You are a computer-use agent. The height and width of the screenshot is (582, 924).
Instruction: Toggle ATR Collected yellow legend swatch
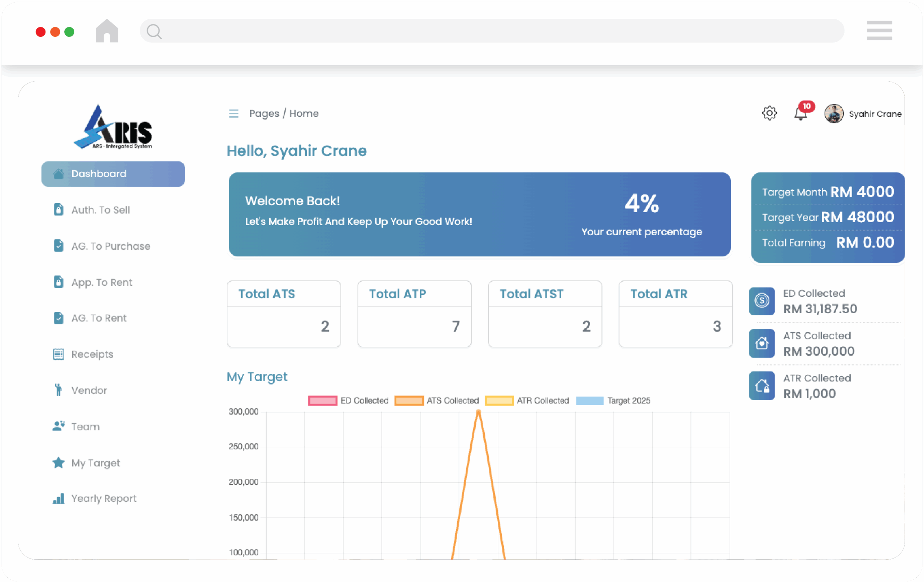(x=499, y=401)
